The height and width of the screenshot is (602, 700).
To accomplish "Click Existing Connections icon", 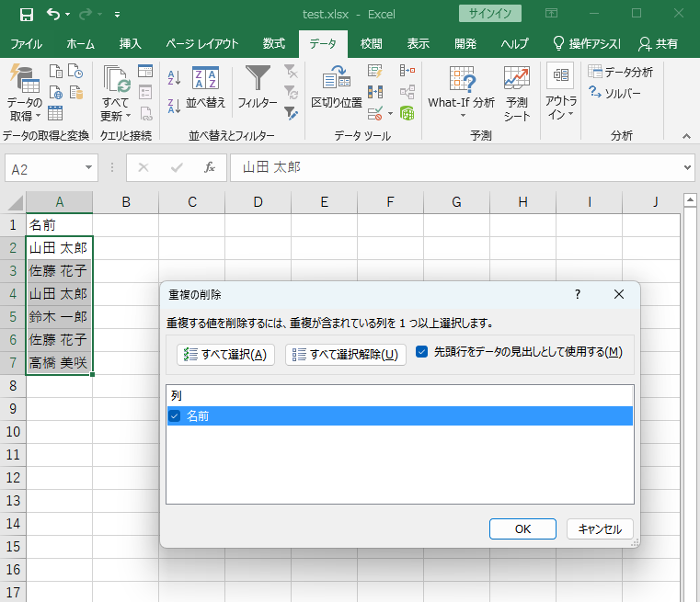I will point(75,92).
